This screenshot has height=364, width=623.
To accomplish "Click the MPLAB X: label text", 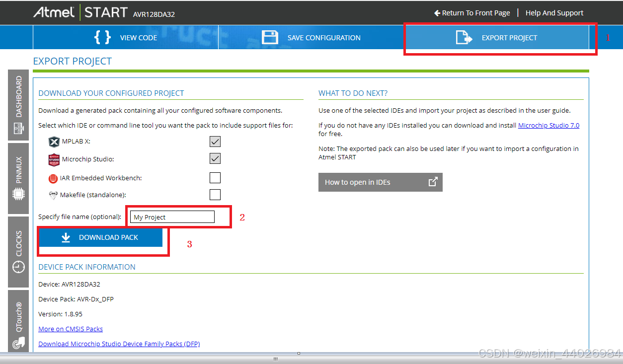I will click(76, 142).
